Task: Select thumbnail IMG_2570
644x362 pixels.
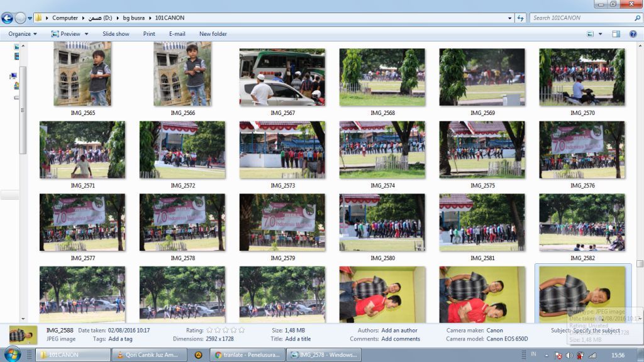Action: point(582,77)
